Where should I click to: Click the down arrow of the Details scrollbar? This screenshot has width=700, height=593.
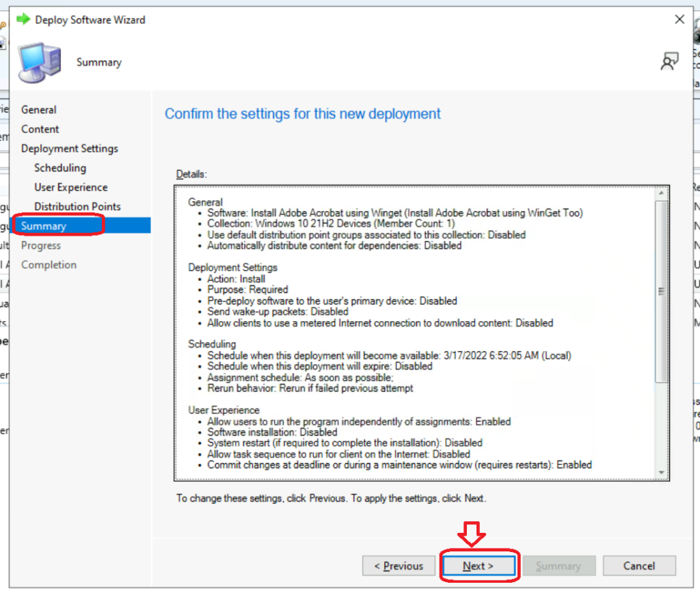coord(661,472)
